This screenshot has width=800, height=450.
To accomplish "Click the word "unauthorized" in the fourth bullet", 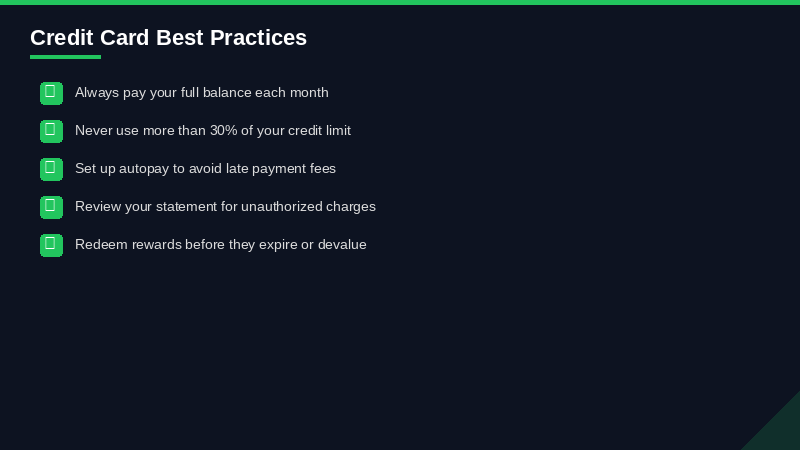I will (281, 207).
